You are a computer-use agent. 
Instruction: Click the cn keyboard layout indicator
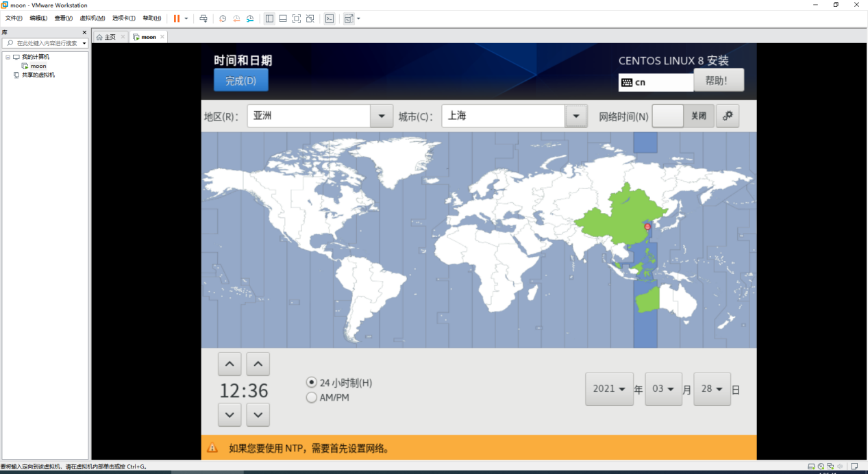click(x=656, y=82)
